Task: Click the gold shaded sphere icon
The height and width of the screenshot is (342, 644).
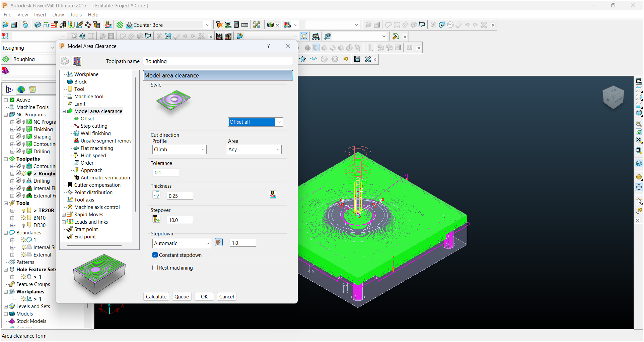Action: pyautogui.click(x=639, y=177)
